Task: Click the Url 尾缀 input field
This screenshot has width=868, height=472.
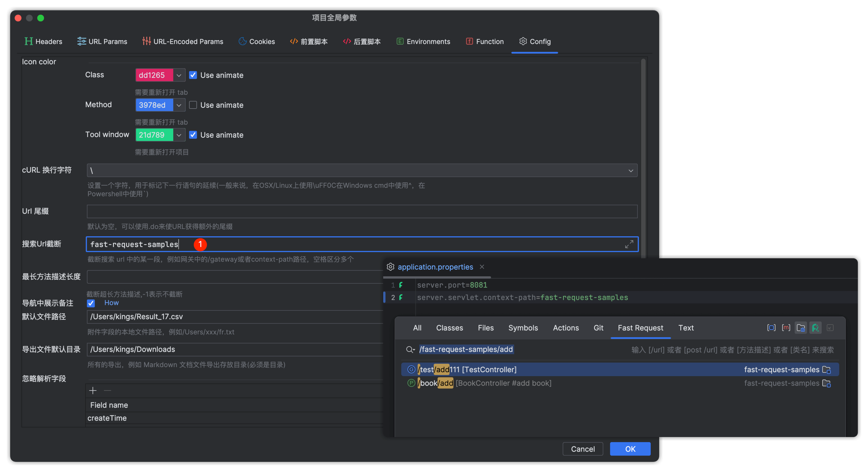Action: point(362,211)
